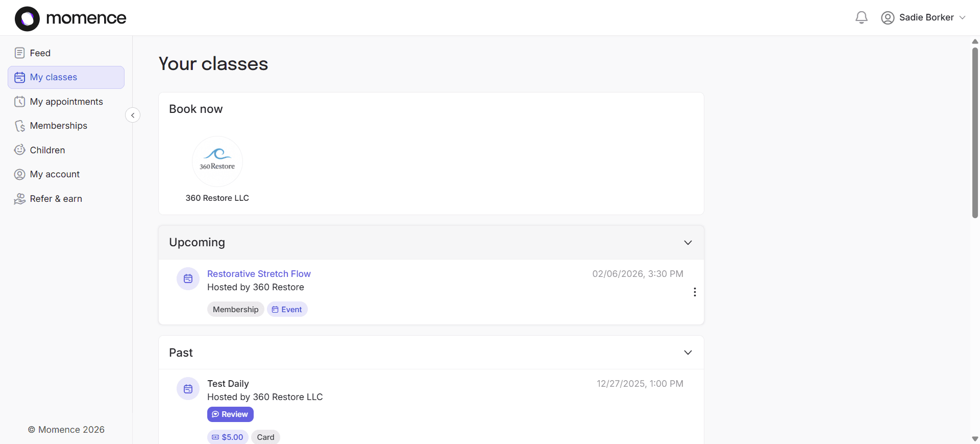
Task: Click the Children smiley icon
Action: [x=19, y=150]
